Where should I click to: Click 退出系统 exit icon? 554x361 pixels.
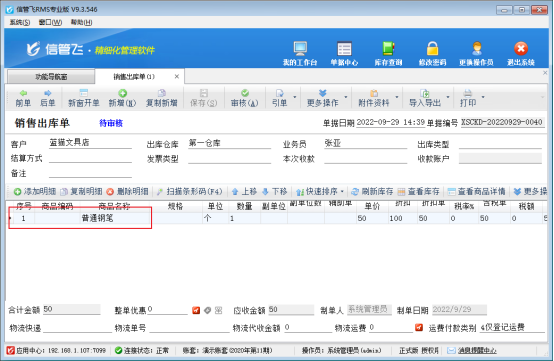coord(521,49)
